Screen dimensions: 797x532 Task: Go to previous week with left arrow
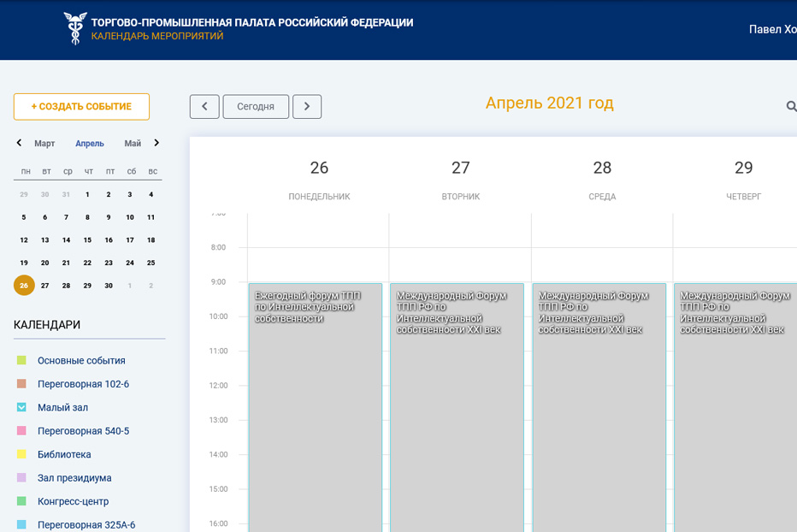(x=204, y=106)
